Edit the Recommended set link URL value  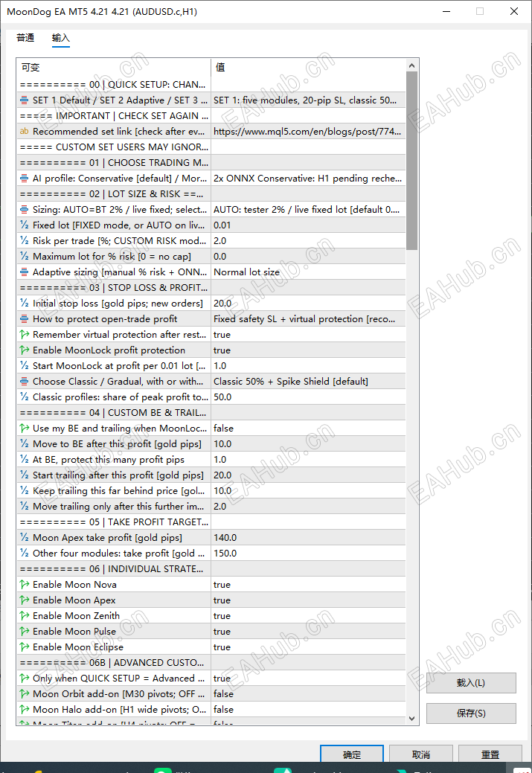point(308,131)
